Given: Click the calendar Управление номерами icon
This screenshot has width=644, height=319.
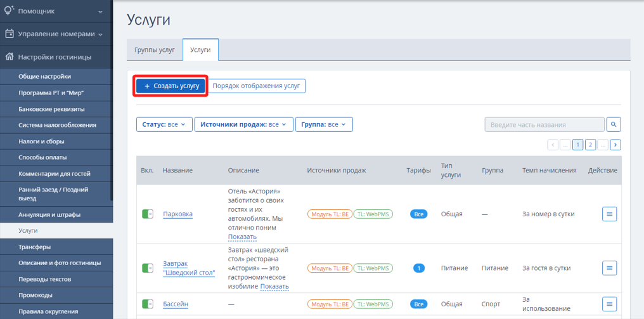Looking at the screenshot, I should click(x=10, y=34).
